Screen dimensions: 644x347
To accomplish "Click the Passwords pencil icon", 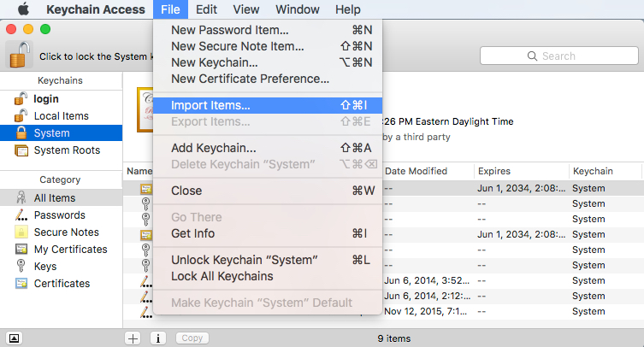I will pos(21,215).
